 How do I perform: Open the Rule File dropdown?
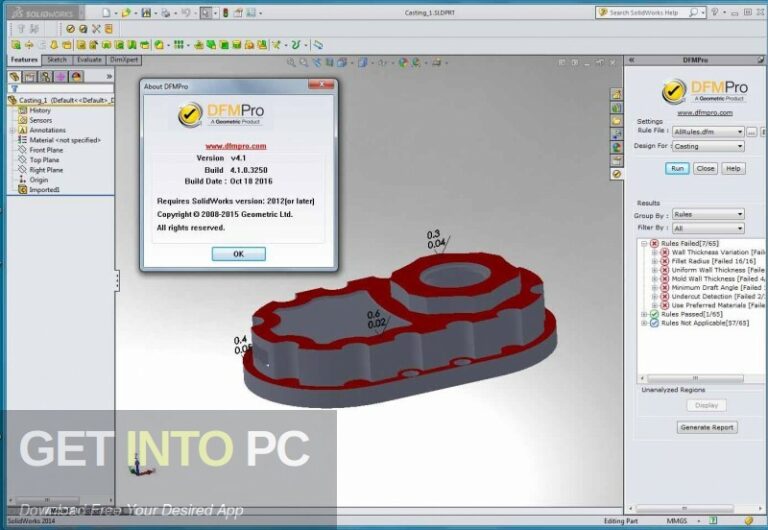tap(708, 132)
